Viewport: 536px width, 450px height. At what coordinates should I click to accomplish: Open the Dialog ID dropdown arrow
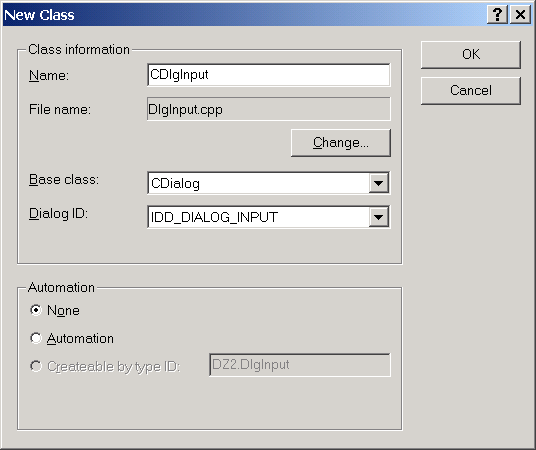pyautogui.click(x=378, y=217)
